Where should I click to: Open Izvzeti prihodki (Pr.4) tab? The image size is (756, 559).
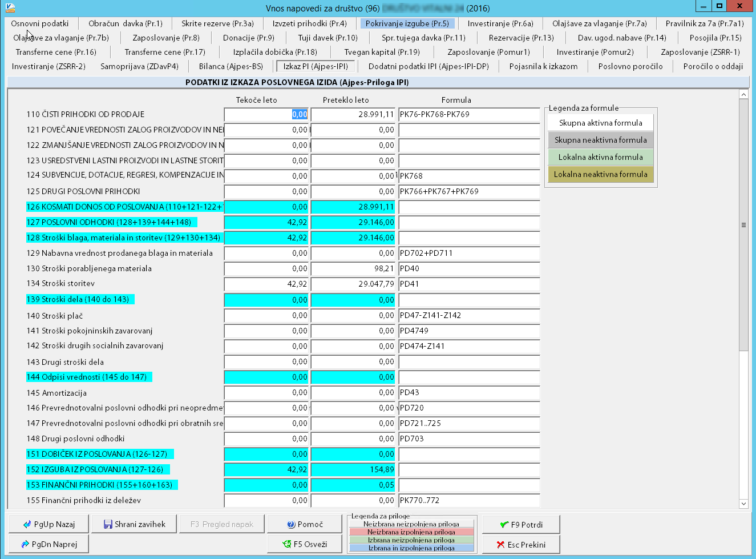310,23
